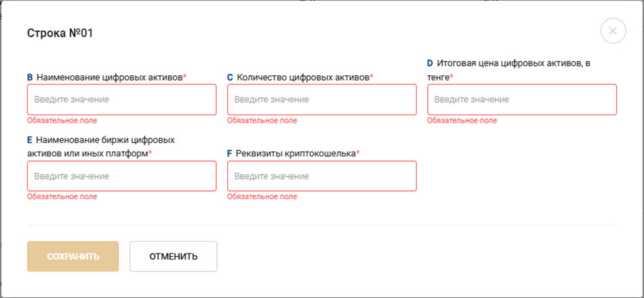Screen dimensions: 644x298
Task: Click the Обязательное поле error under field B
Action: coord(62,121)
